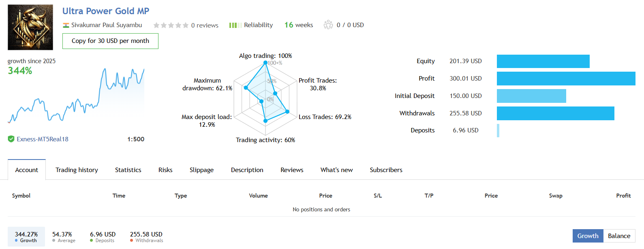
Task: Open the Trading history tab
Action: point(77,170)
